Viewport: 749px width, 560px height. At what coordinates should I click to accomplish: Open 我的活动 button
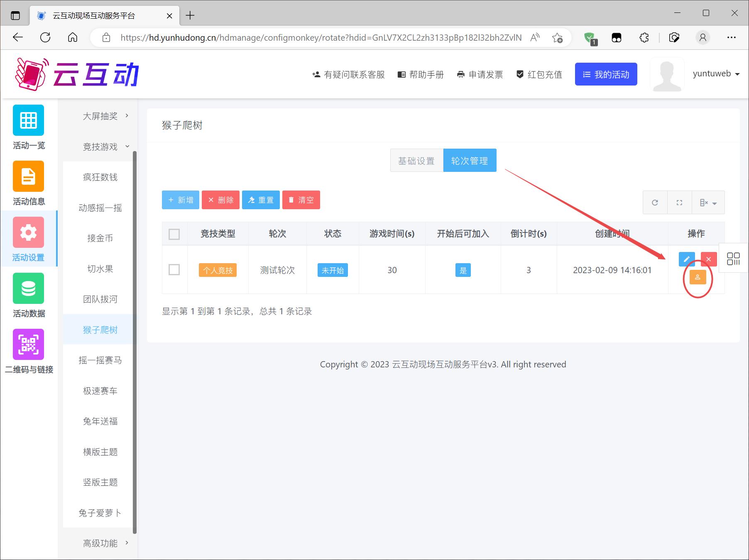point(606,74)
